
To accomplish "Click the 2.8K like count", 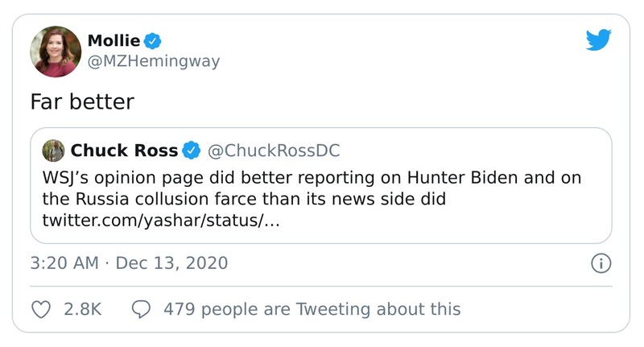I will point(82,309).
